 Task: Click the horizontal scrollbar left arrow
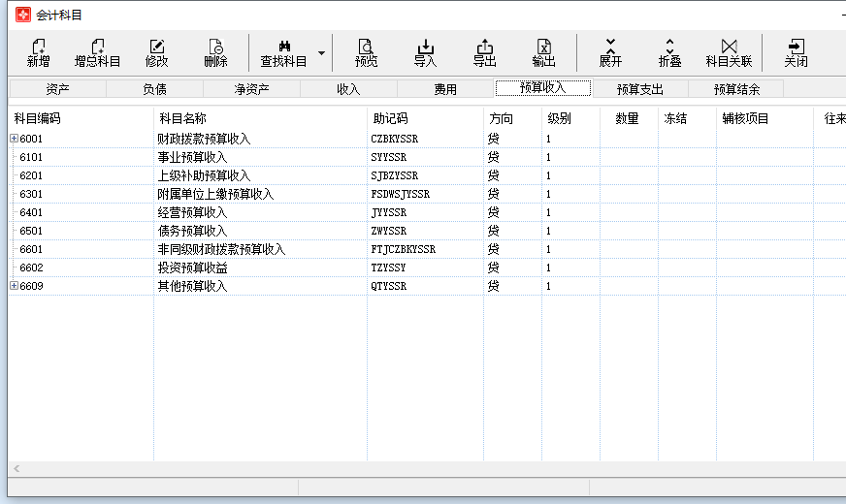tap(16, 469)
